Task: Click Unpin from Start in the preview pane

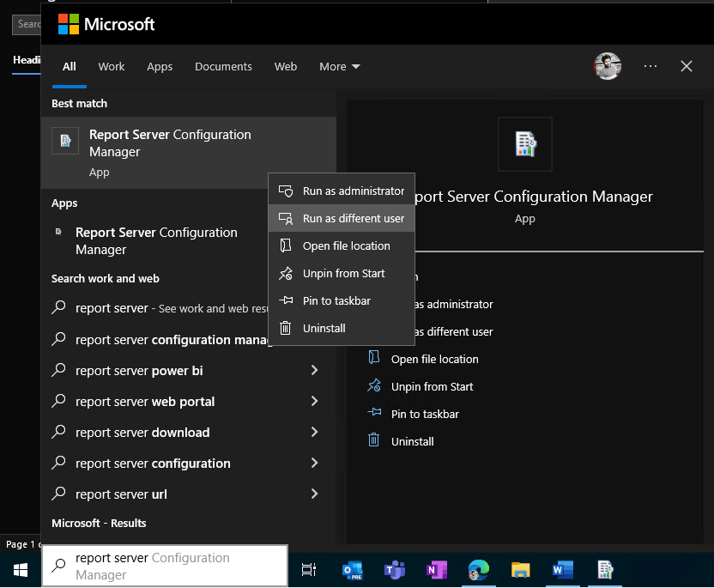Action: (x=432, y=386)
